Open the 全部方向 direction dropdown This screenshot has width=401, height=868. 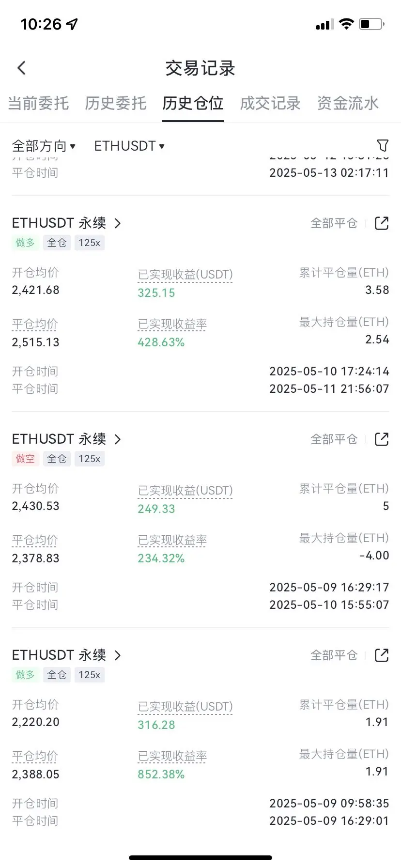pyautogui.click(x=44, y=146)
